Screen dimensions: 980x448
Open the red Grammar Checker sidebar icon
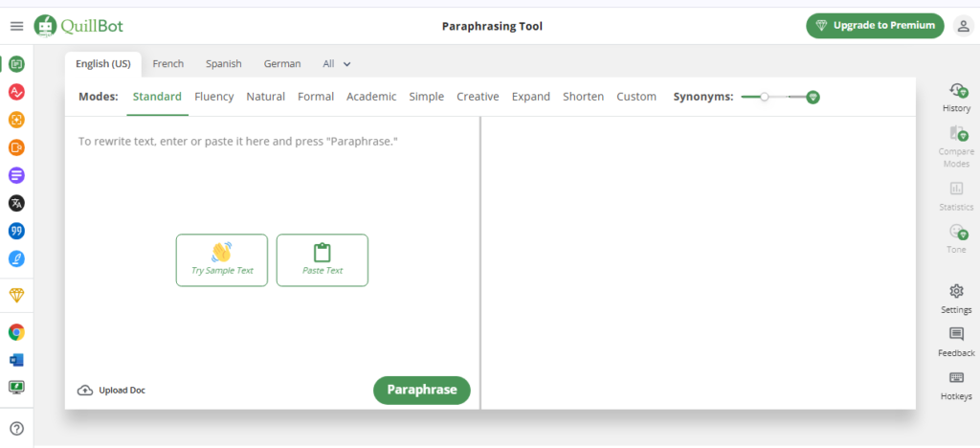(17, 93)
